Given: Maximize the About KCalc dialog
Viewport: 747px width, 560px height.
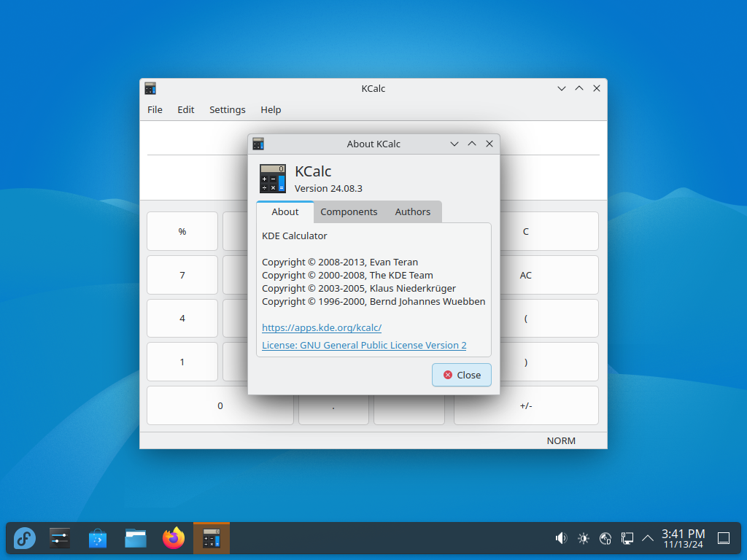Looking at the screenshot, I should coord(472,144).
